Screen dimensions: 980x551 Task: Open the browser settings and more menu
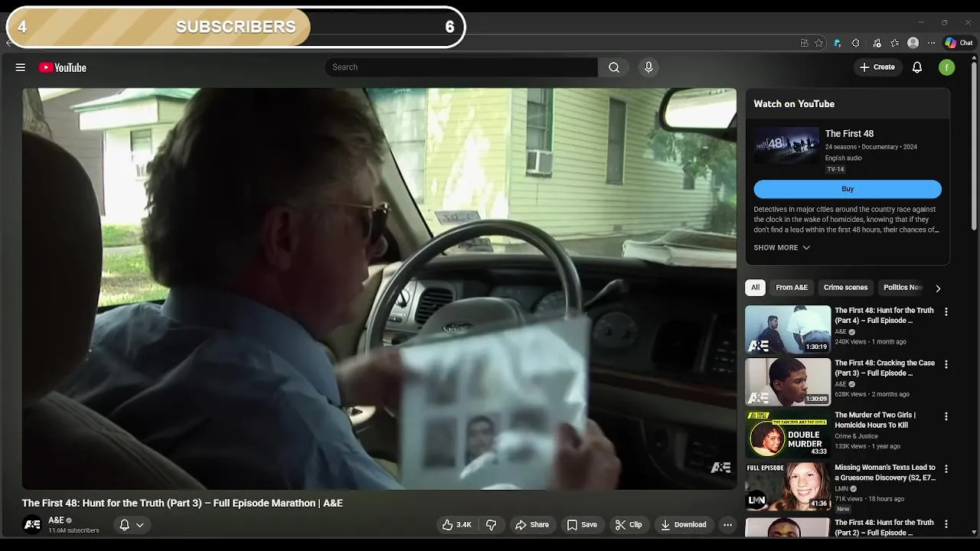pos(932,43)
